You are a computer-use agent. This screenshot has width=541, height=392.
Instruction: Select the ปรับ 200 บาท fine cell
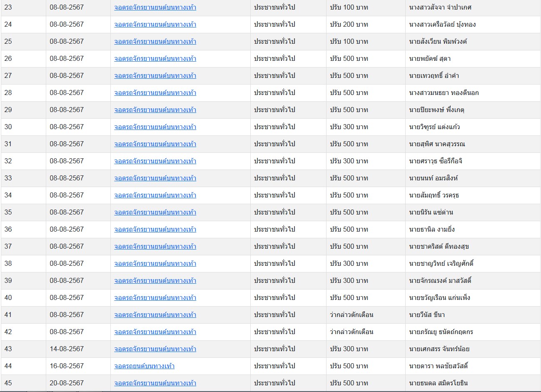(x=349, y=25)
